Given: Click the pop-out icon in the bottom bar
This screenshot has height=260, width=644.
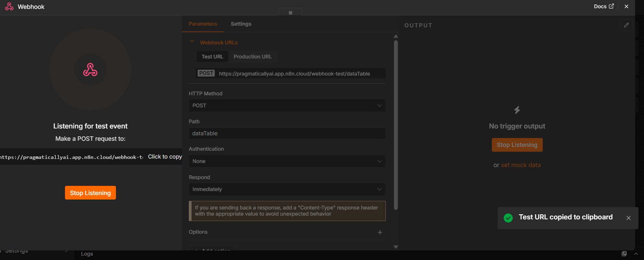Looking at the screenshot, I should pyautogui.click(x=624, y=254).
